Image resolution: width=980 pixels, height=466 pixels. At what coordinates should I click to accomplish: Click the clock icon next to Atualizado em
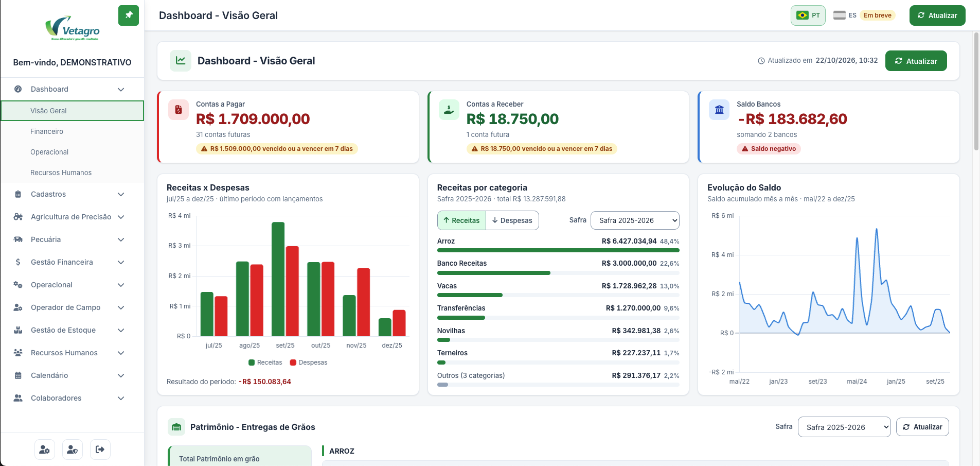[761, 61]
